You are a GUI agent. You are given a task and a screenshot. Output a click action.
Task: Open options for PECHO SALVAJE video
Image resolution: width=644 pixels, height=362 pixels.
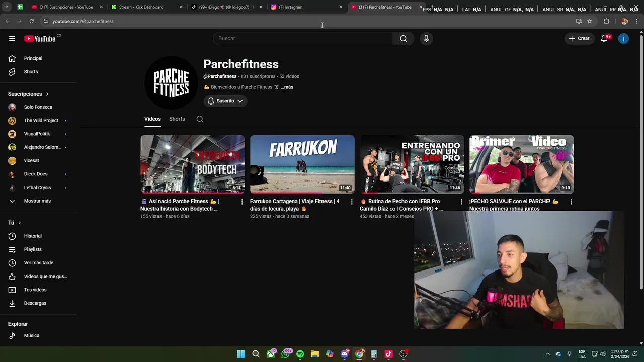pyautogui.click(x=571, y=202)
